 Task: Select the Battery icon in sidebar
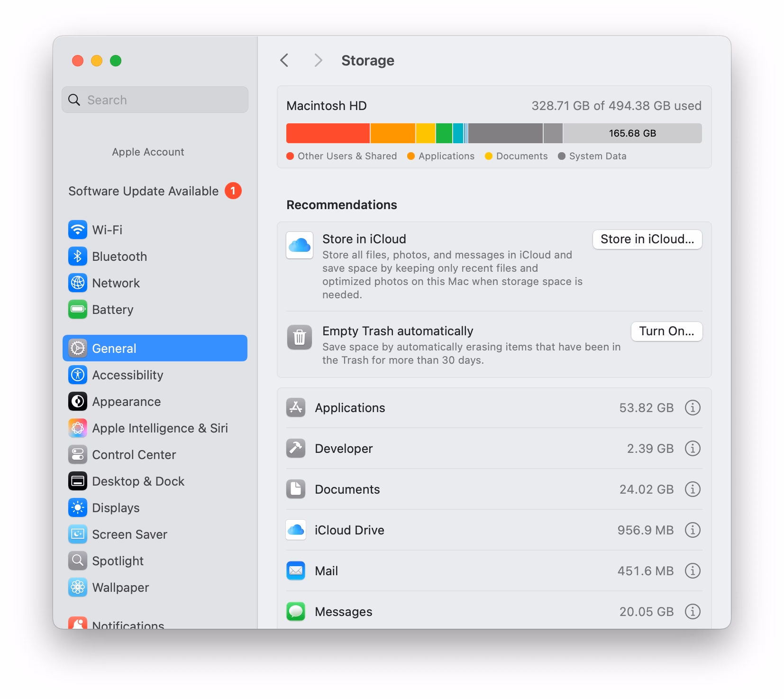77,309
